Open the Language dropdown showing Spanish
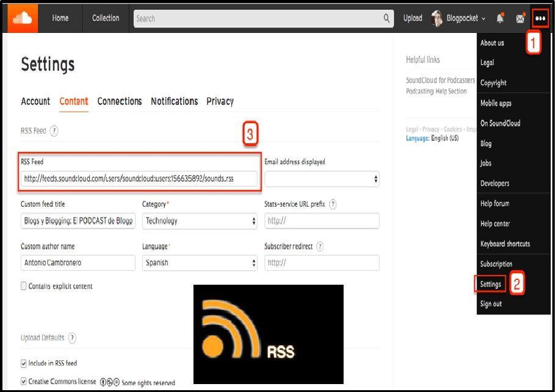The width and height of the screenshot is (556, 392). (200, 263)
